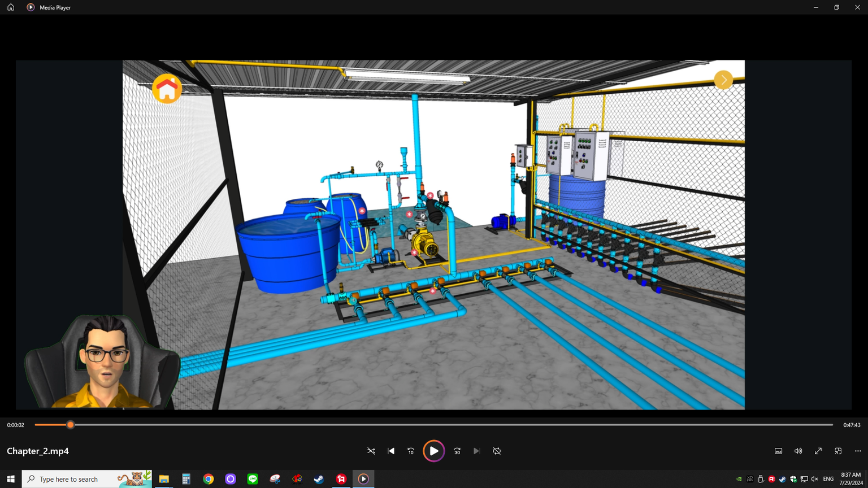The height and width of the screenshot is (488, 868).
Task: Open ENG language input menu
Action: [x=828, y=479]
